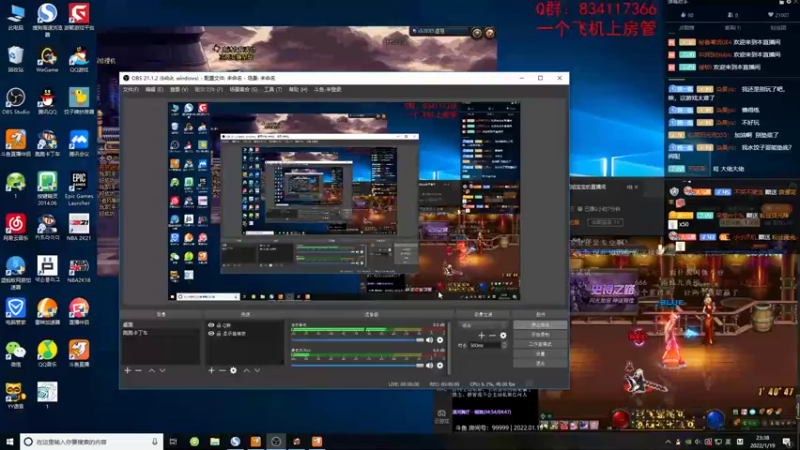The height and width of the screenshot is (450, 800).
Task: Toggle lock on the second source
Action: pos(219,334)
